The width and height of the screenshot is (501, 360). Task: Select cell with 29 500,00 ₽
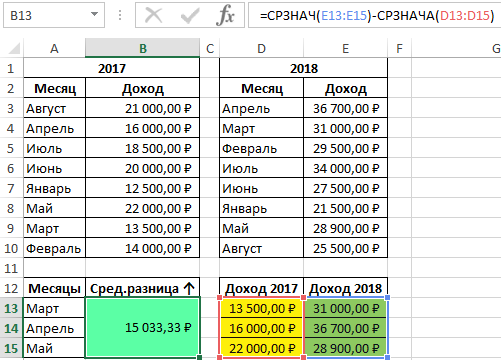(x=346, y=148)
